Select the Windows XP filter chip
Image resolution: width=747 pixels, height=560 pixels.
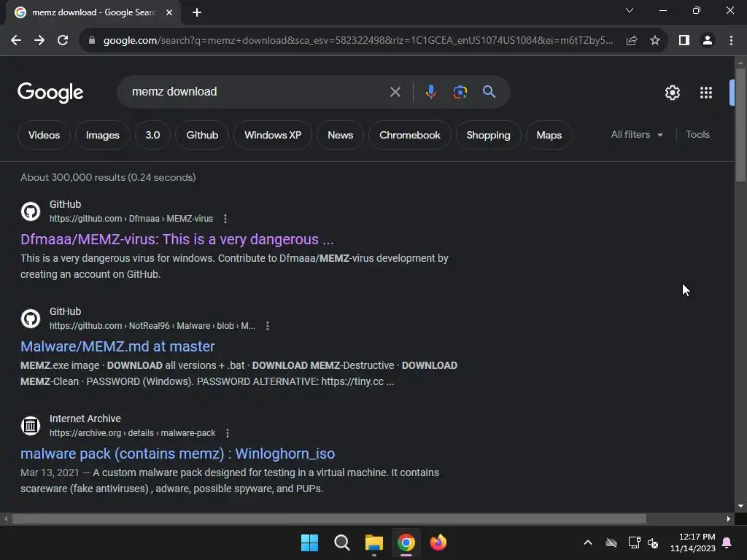(273, 135)
